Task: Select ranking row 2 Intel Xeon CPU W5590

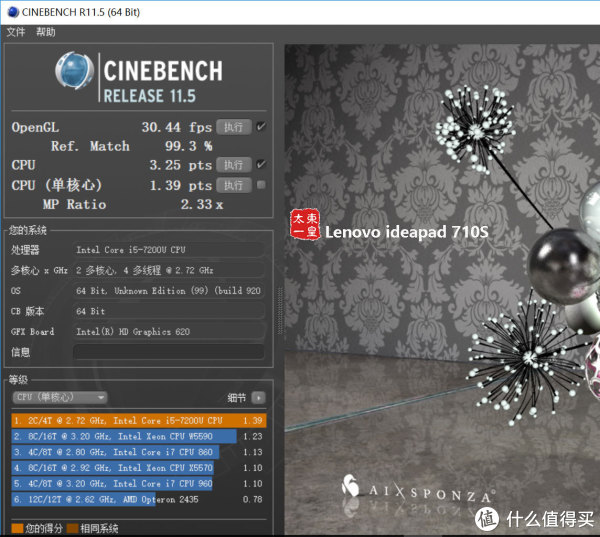Action: (x=139, y=436)
